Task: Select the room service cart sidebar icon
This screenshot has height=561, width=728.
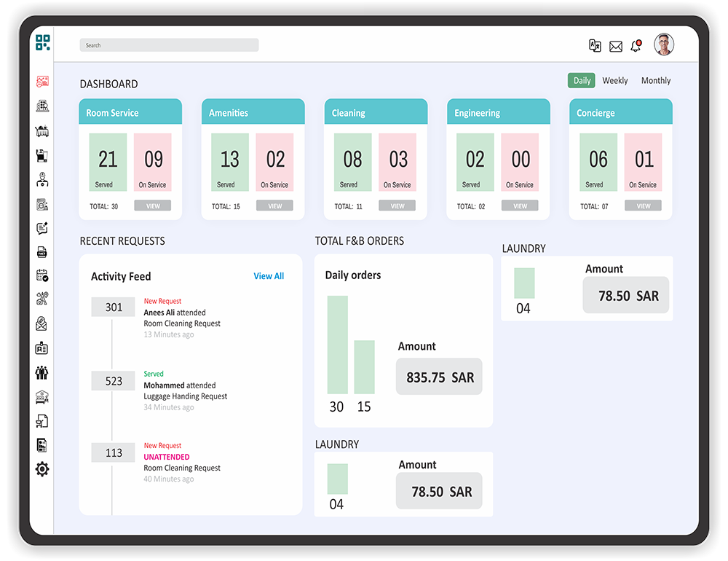Action: [x=42, y=131]
